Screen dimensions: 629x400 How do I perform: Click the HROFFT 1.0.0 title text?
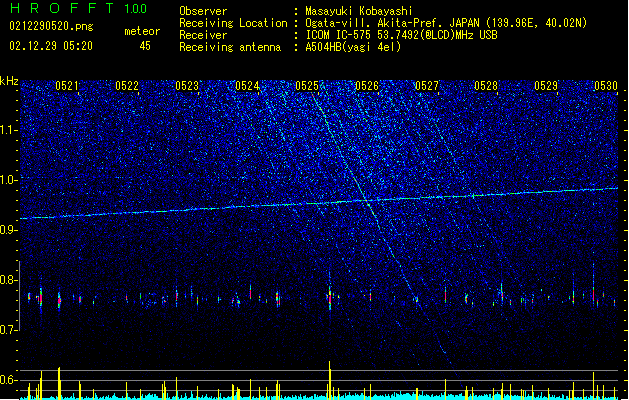click(78, 8)
